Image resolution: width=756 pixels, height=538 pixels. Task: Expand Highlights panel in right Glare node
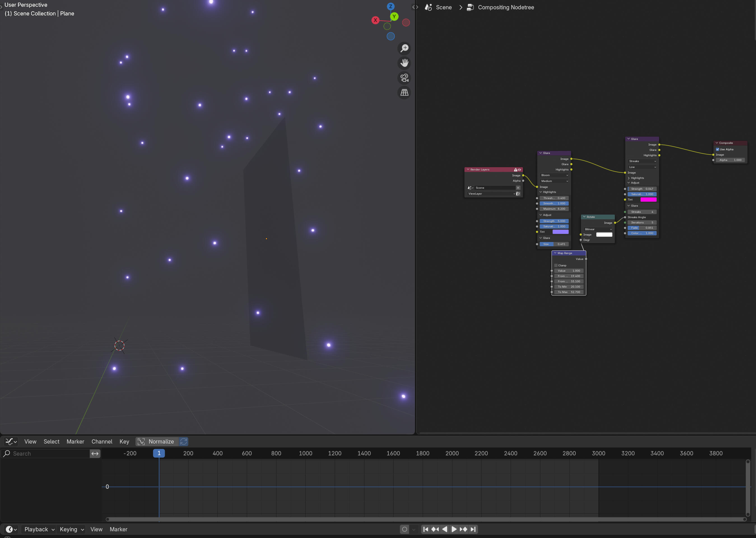pyautogui.click(x=636, y=178)
